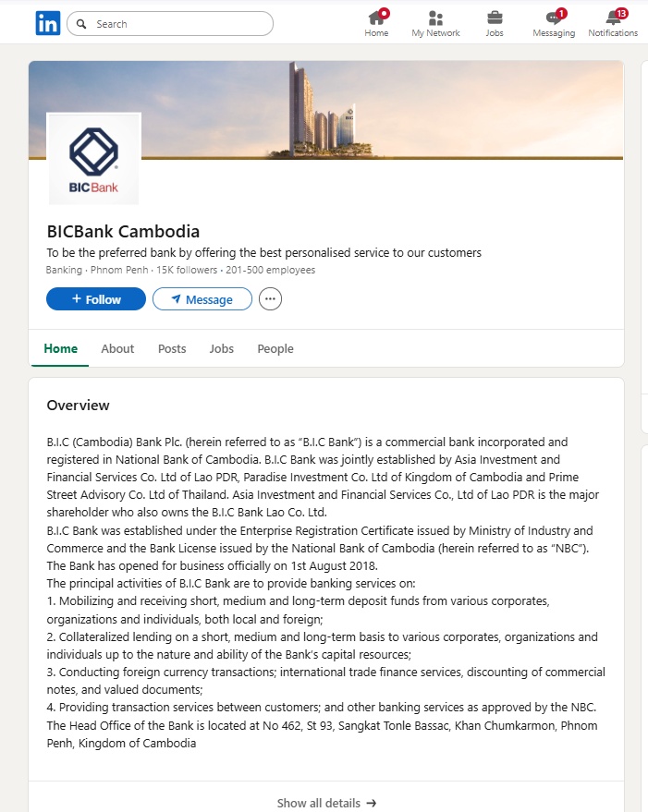Open the My Network icon
Viewport: 648px width, 812px height.
tap(435, 18)
